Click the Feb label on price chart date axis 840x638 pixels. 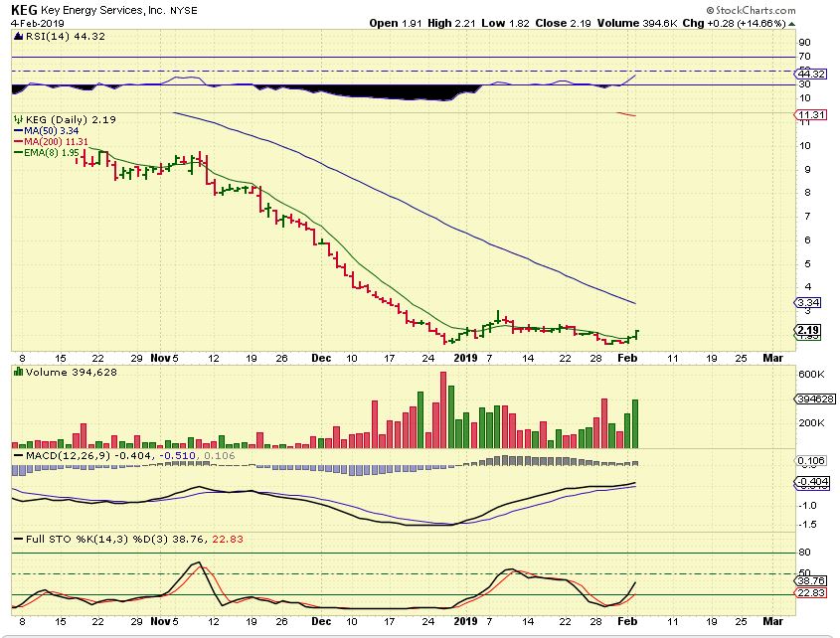point(627,358)
